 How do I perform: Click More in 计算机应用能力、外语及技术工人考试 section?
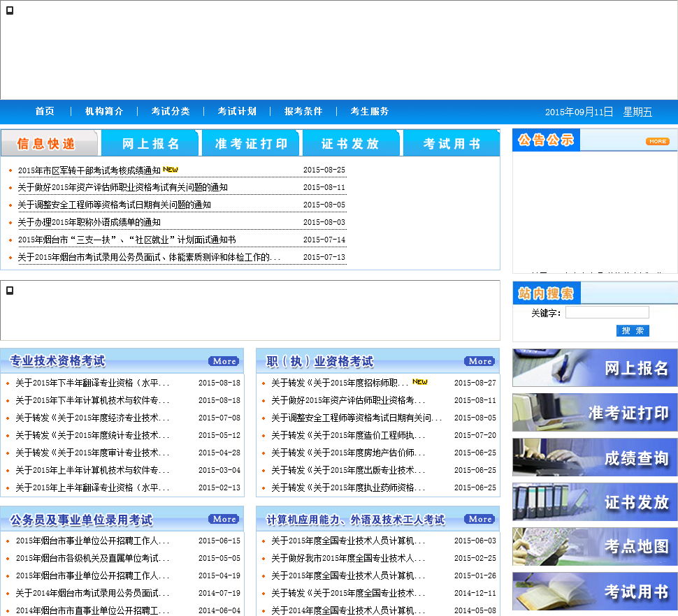click(x=480, y=519)
